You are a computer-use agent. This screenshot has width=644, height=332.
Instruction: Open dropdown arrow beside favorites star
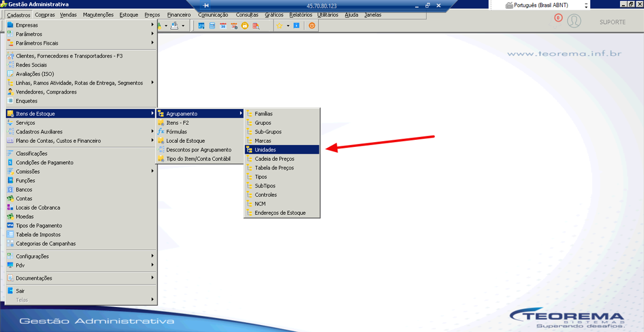288,26
